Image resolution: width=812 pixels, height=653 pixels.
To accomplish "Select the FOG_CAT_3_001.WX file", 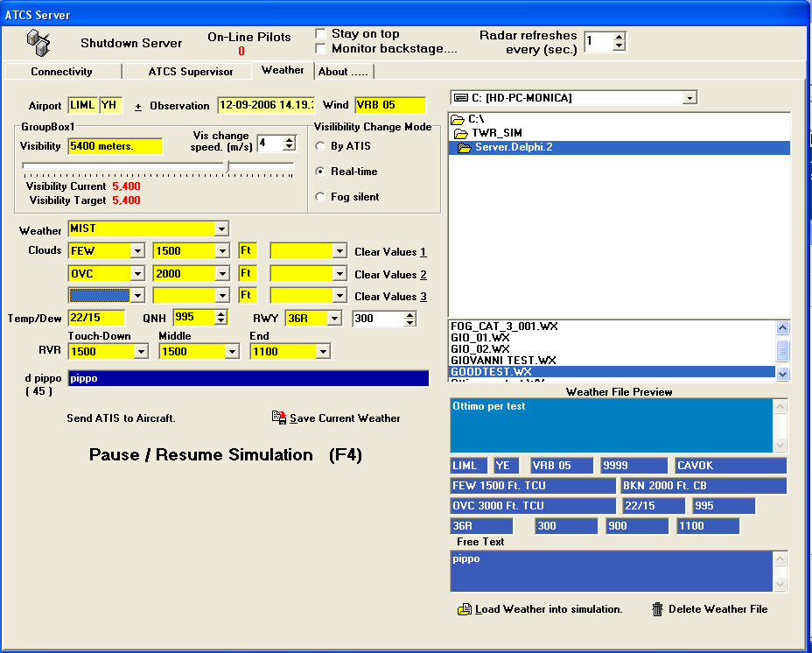I will (612, 326).
